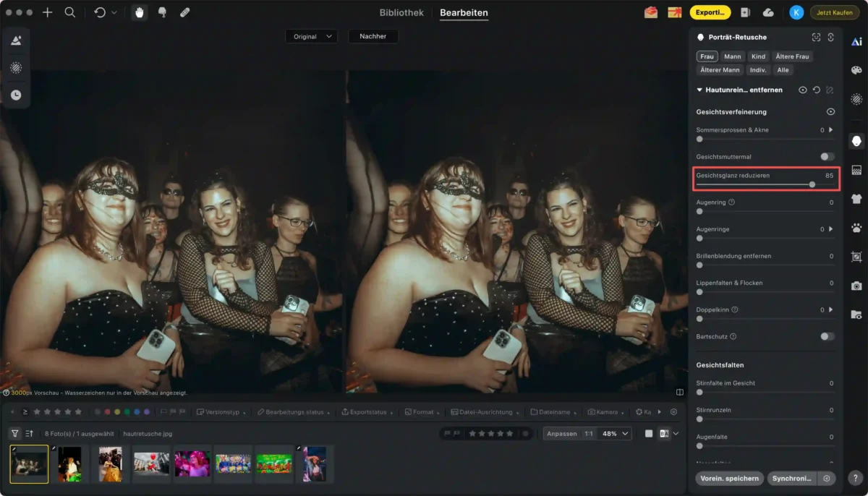Select the t-shirt clothing tool icon
This screenshot has height=496, width=868.
[856, 199]
